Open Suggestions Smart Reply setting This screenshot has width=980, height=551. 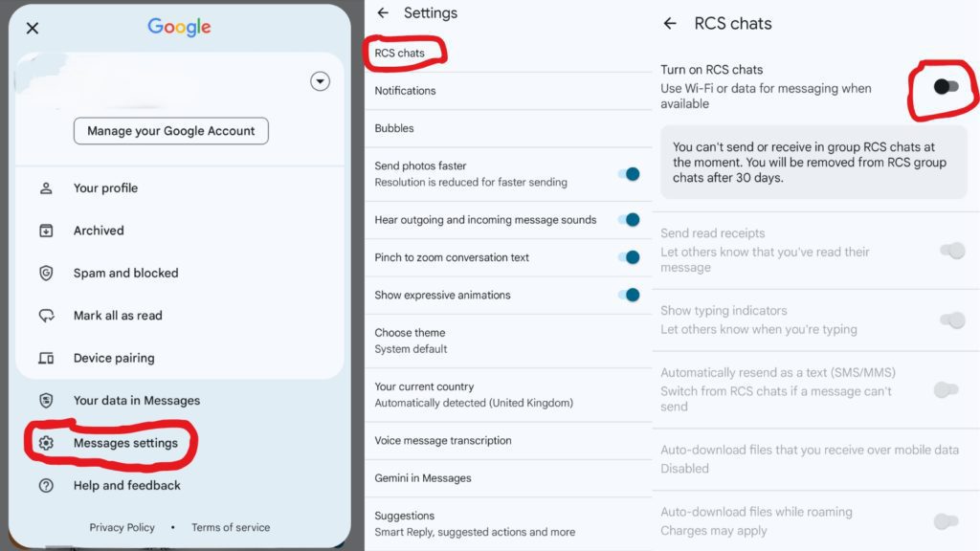[508, 523]
